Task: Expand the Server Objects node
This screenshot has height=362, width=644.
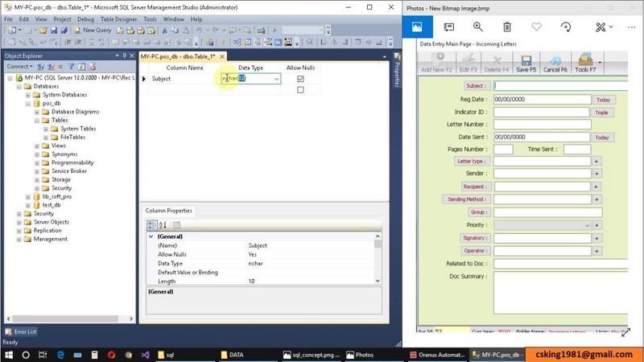Action: tap(19, 223)
